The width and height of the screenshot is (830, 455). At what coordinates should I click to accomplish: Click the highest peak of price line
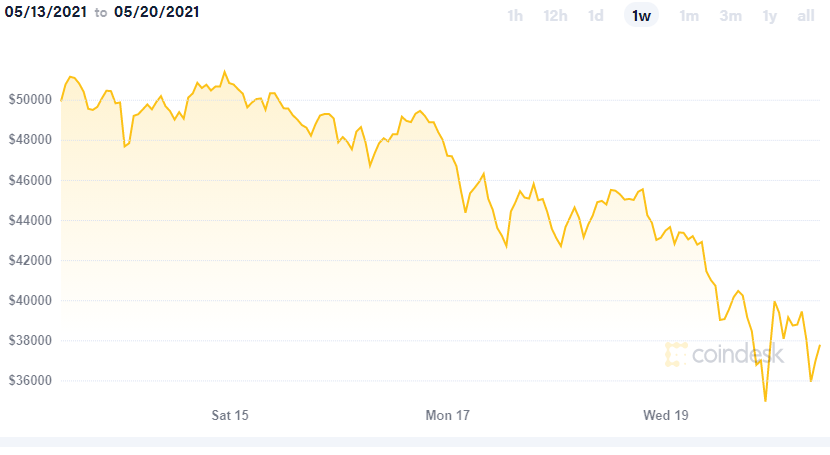224,71
